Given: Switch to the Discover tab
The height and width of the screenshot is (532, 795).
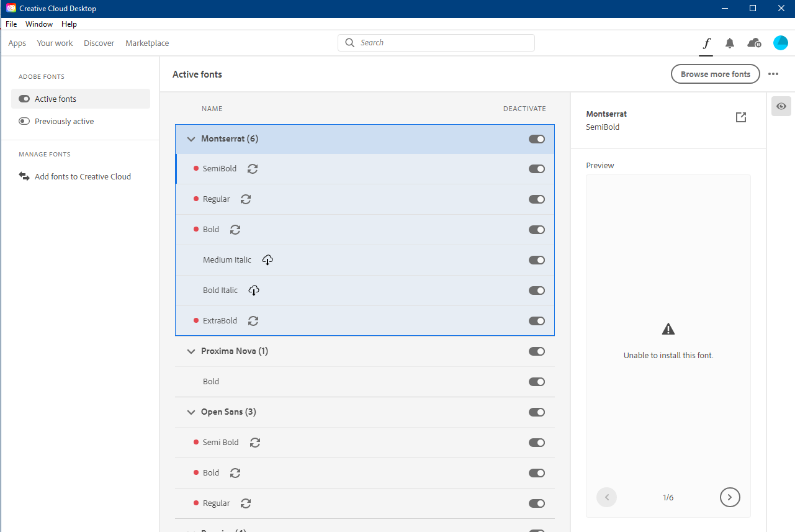Looking at the screenshot, I should 99,43.
